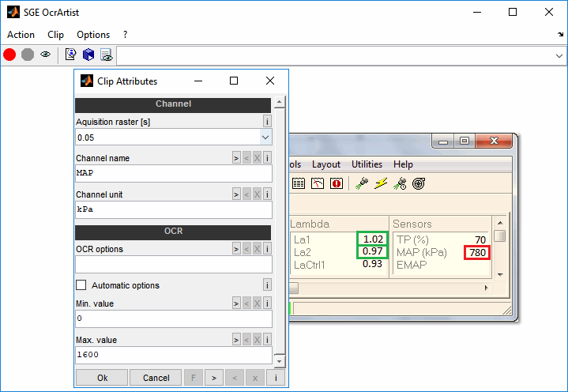Close the Clip Attributes dialog
Viewport: 568px width, 392px height.
(270, 81)
